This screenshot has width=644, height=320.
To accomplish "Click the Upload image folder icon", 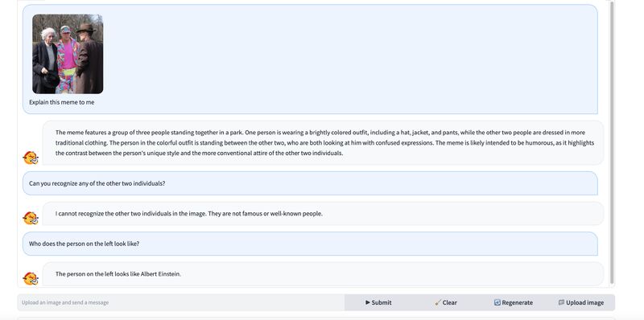I will click(x=561, y=302).
